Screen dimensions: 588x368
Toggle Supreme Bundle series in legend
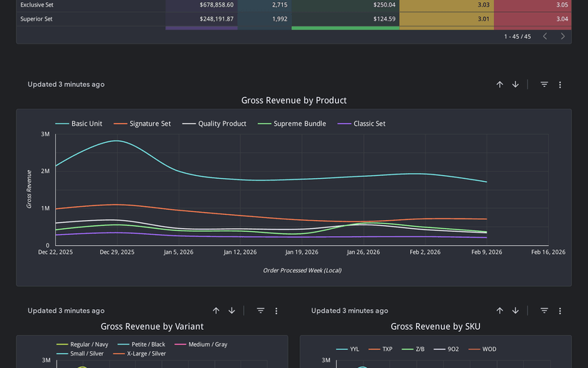pos(295,124)
